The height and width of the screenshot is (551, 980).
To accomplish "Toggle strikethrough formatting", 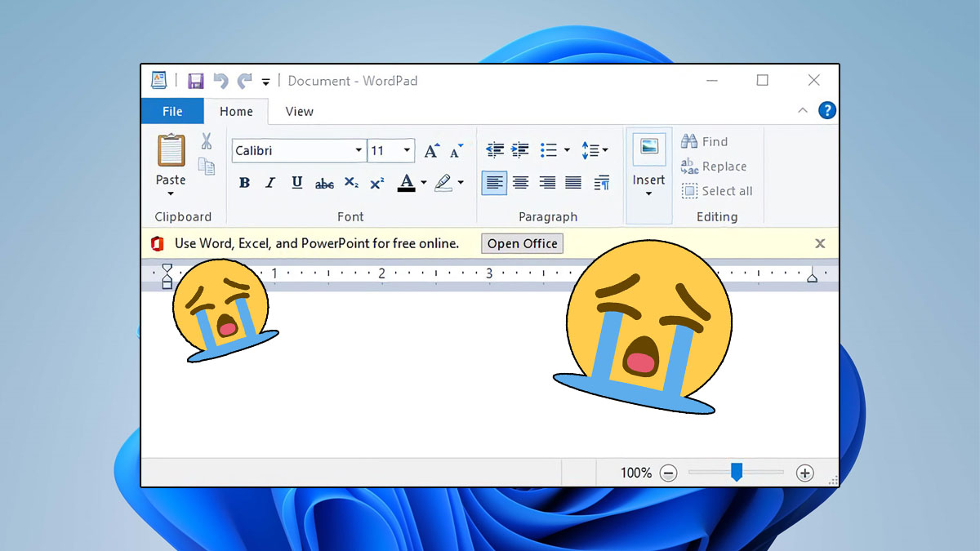I will click(323, 182).
